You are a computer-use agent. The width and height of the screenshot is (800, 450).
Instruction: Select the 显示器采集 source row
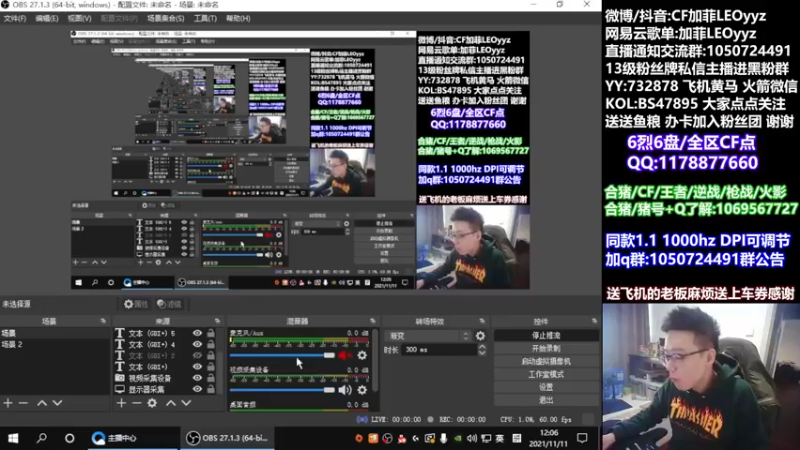tap(166, 389)
